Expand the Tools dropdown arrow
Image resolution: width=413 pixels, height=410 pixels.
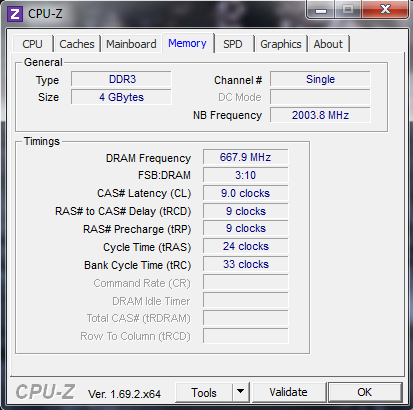[241, 393]
